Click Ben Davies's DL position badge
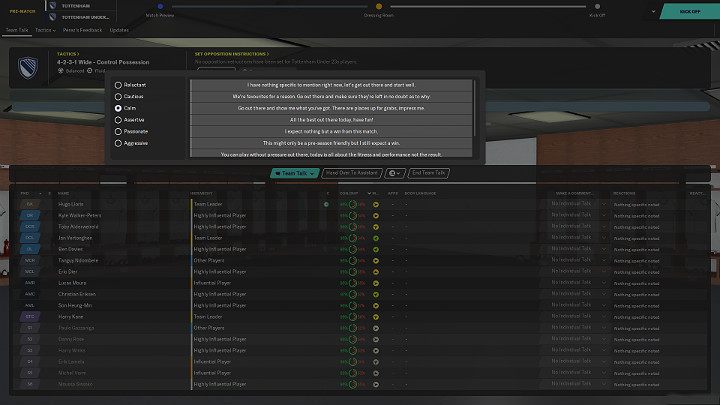This screenshot has width=720, height=405. [30, 249]
